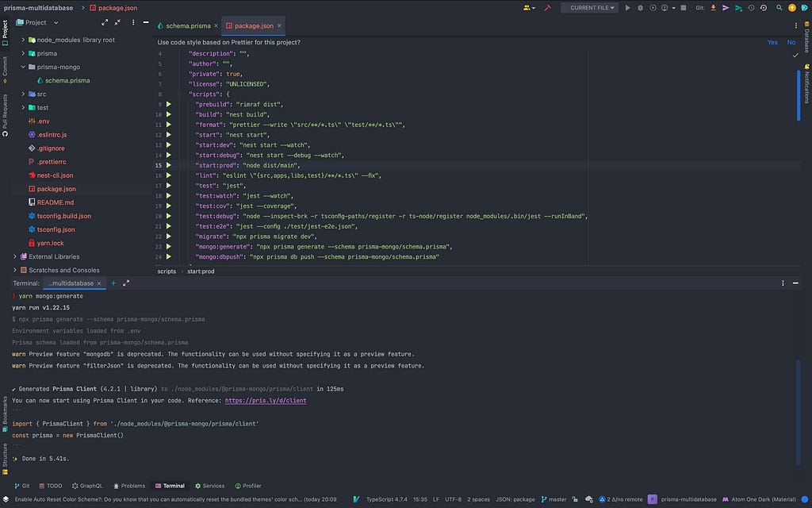Maximize the terminal panel
The width and height of the screenshot is (812, 508).
(126, 283)
